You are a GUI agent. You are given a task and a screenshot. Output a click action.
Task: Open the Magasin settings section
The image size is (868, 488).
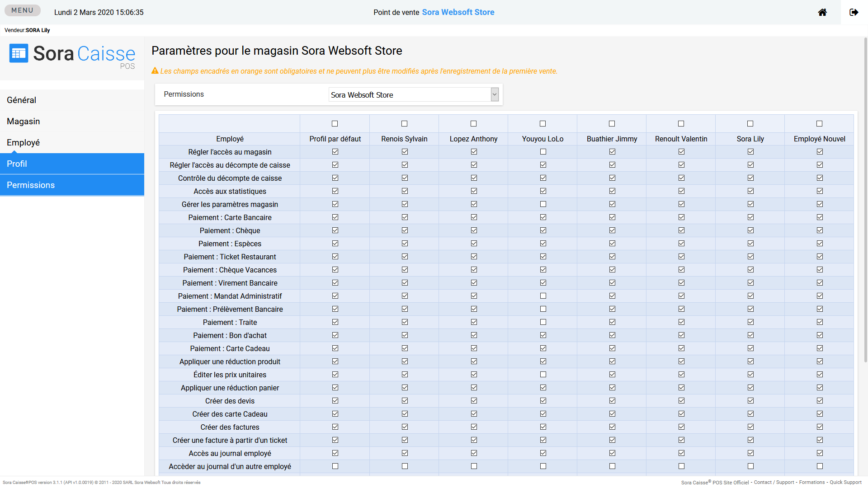click(23, 122)
